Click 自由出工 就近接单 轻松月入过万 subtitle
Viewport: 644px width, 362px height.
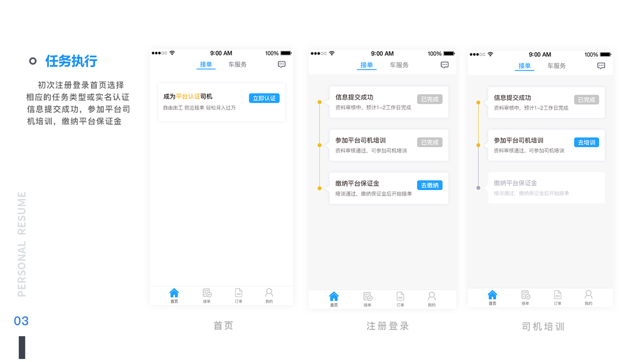[199, 108]
